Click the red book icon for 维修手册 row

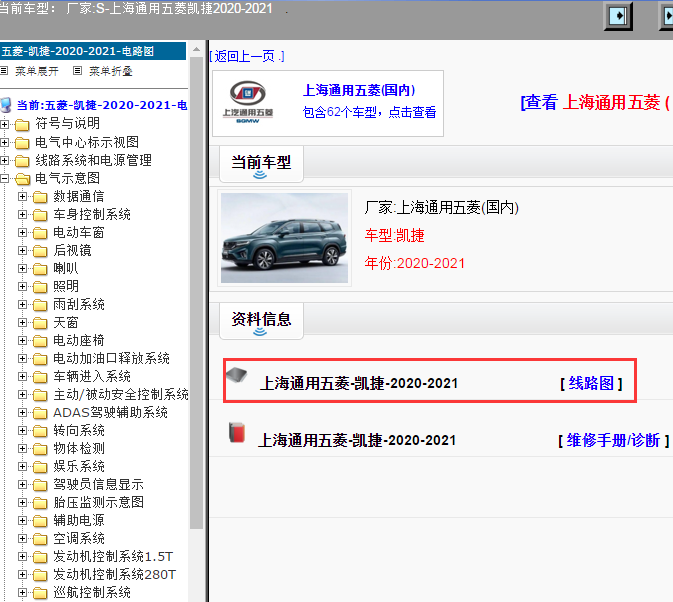[237, 432]
